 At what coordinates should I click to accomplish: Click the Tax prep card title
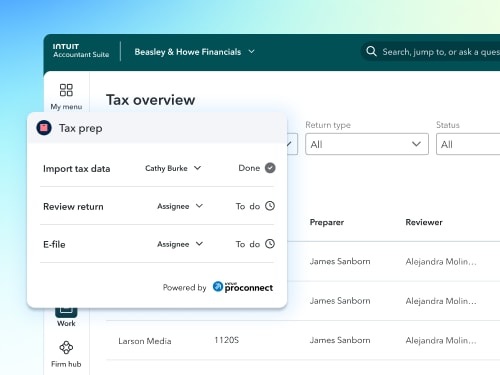[81, 128]
